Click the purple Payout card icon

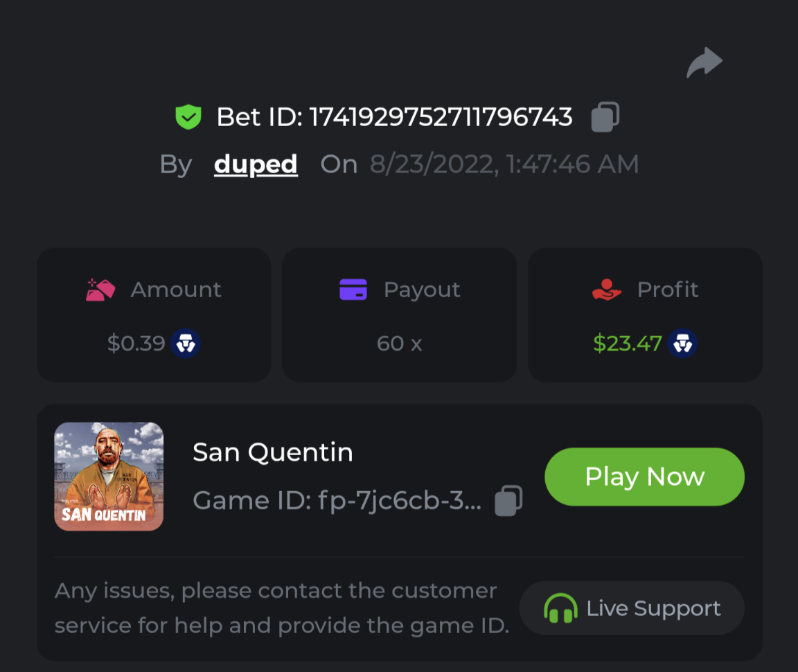[x=353, y=290]
